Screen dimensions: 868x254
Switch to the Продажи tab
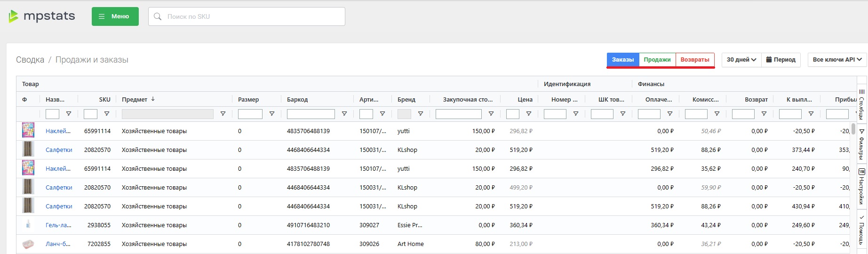(657, 60)
